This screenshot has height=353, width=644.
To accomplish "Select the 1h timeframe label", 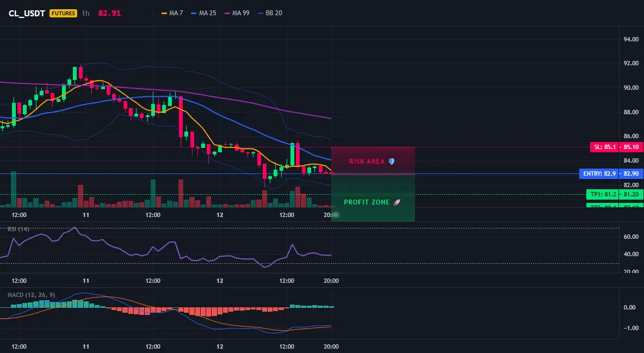I will pos(85,13).
